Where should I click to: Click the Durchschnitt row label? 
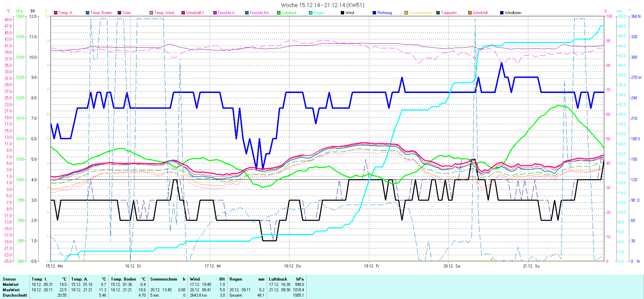point(15,295)
